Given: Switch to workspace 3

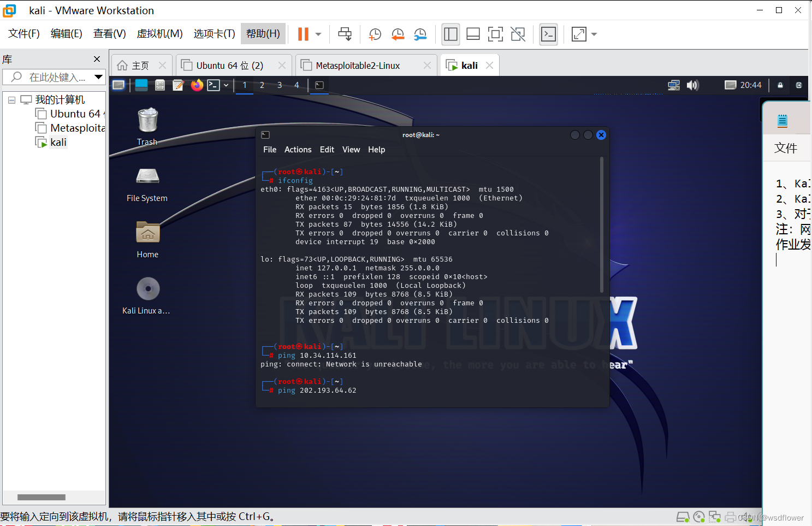Looking at the screenshot, I should point(280,85).
